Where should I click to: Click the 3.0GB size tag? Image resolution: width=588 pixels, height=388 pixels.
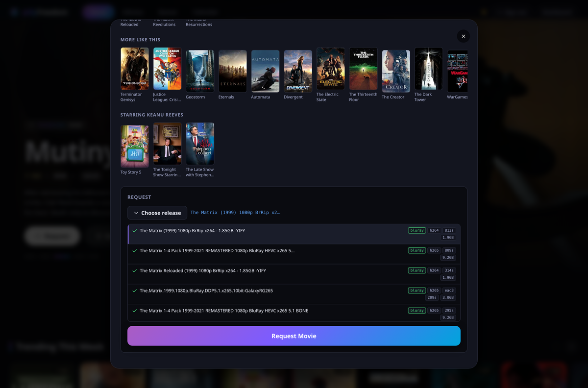click(448, 297)
